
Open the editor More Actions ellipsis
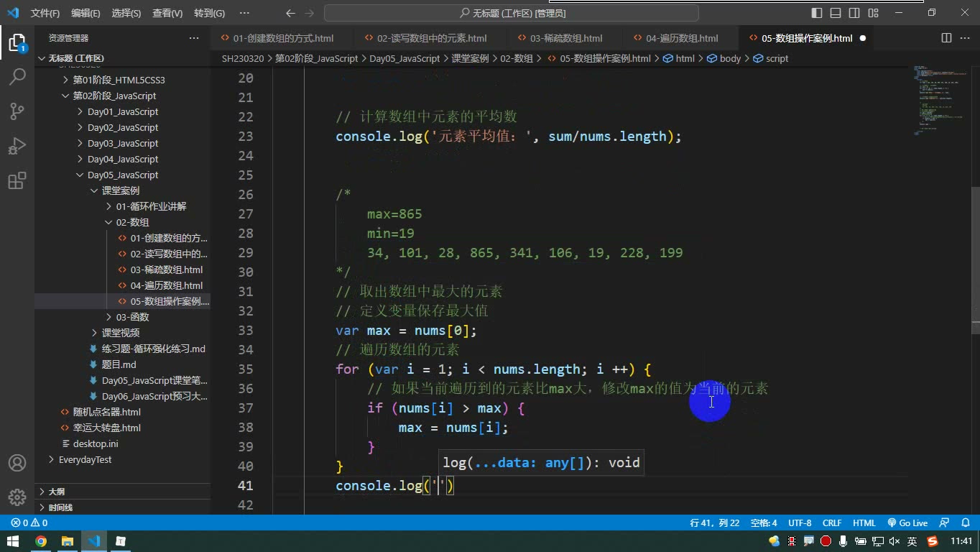click(966, 38)
